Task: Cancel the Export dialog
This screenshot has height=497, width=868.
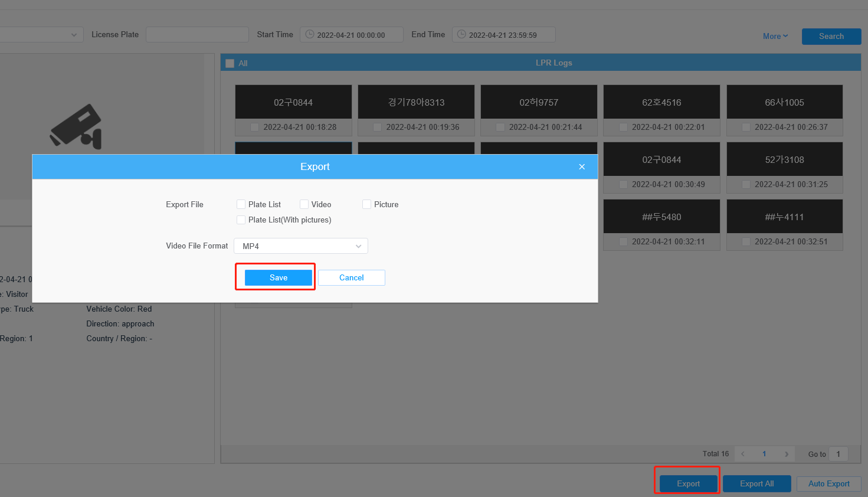Action: [x=352, y=277]
